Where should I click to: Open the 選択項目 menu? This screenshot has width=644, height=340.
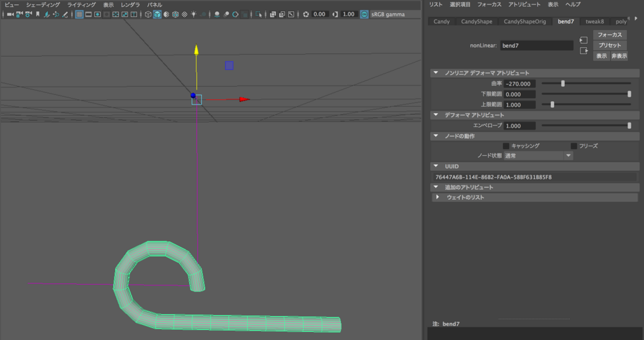coord(460,4)
